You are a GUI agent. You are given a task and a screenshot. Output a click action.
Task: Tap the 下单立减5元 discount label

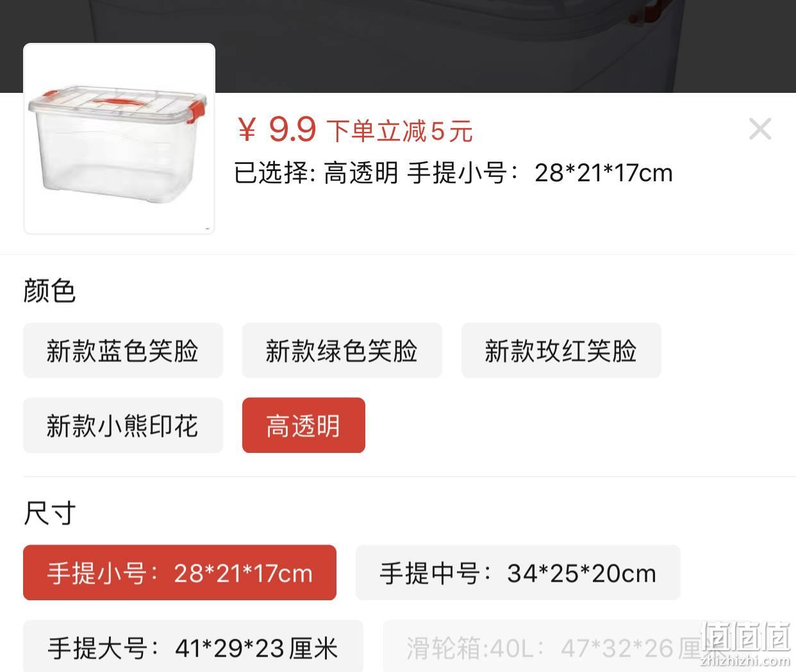(400, 131)
